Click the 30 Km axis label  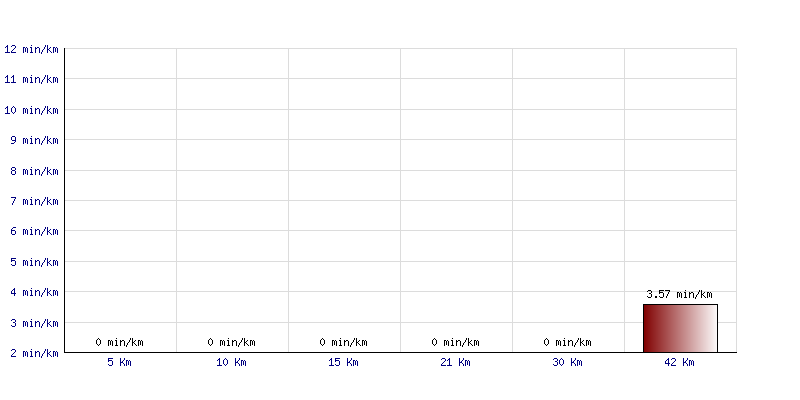coord(567,362)
